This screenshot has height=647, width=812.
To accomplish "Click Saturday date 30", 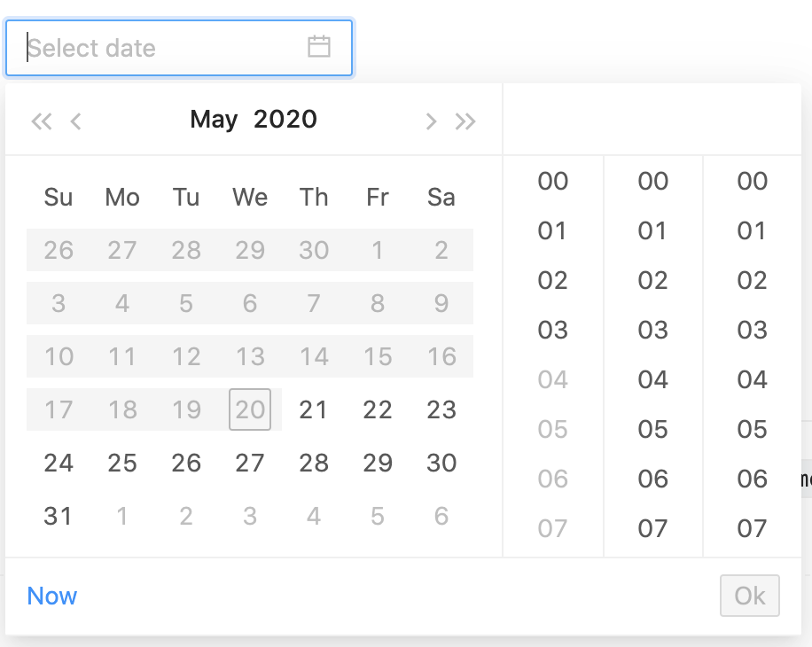I will pos(441,463).
